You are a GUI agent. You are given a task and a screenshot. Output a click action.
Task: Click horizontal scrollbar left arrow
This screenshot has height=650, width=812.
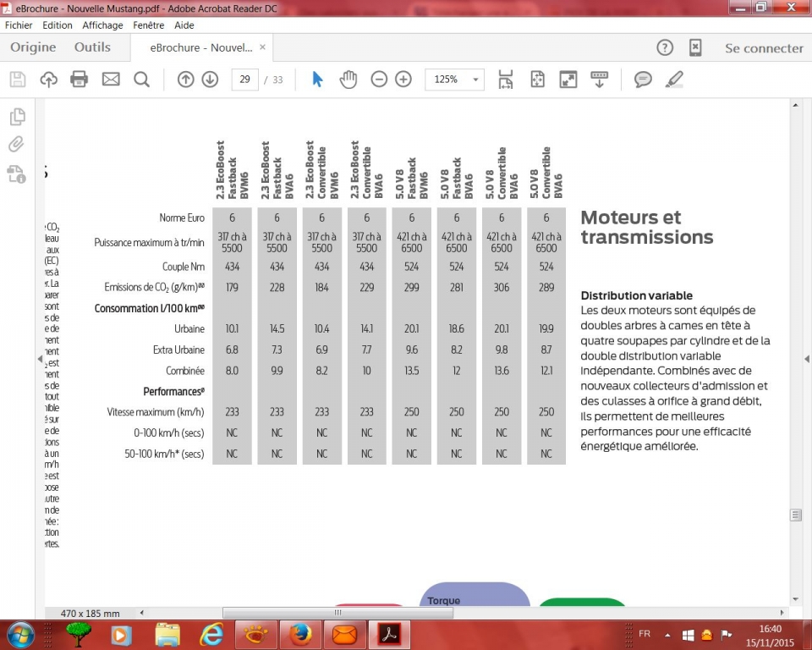[142, 613]
